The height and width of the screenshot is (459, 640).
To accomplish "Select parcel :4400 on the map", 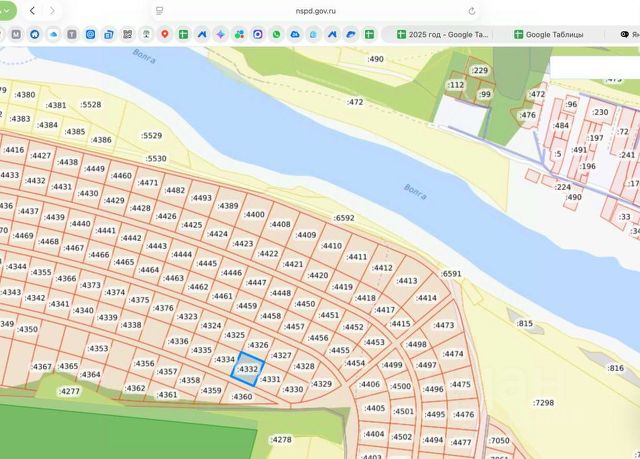I will pyautogui.click(x=254, y=214).
